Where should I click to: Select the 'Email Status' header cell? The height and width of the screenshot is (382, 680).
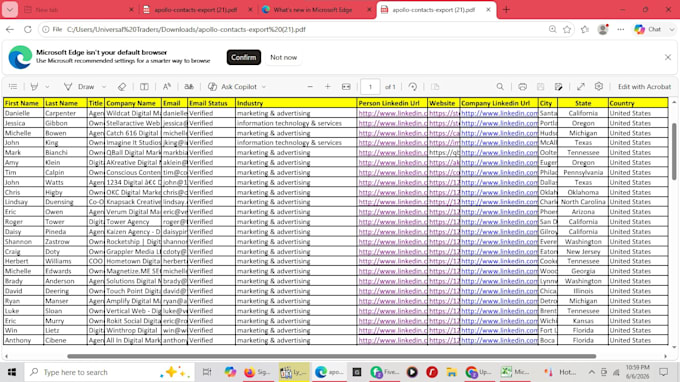[x=211, y=103]
